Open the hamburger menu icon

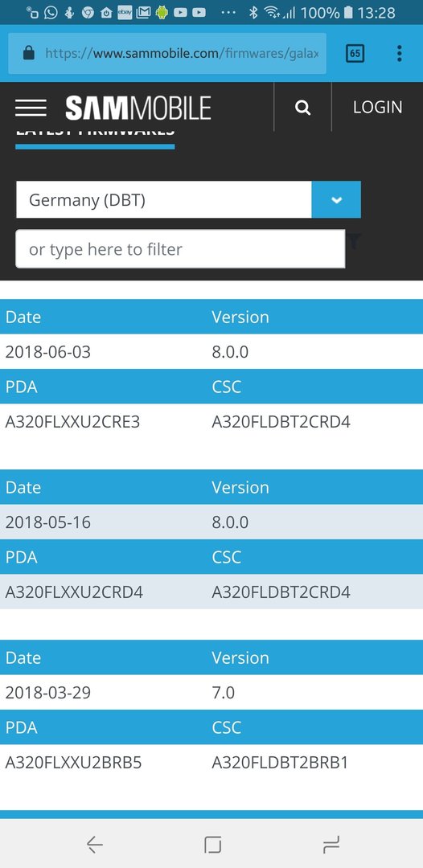(31, 108)
